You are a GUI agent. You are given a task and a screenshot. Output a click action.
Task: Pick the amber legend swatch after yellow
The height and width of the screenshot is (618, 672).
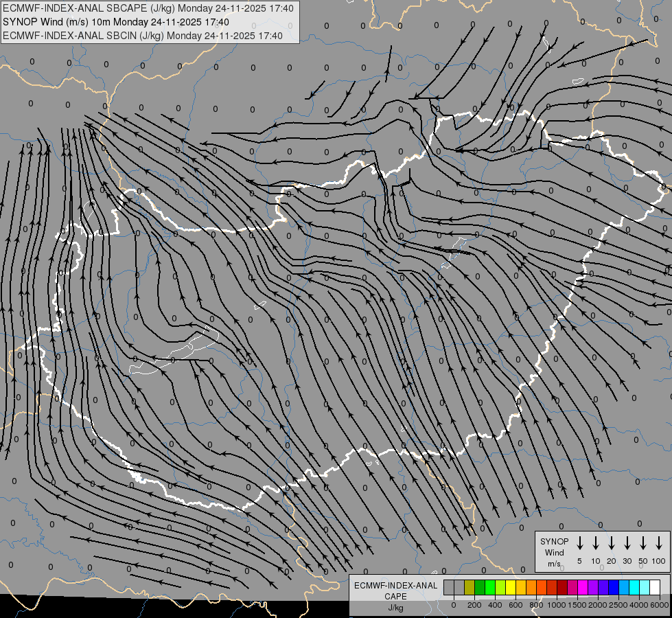(521, 587)
